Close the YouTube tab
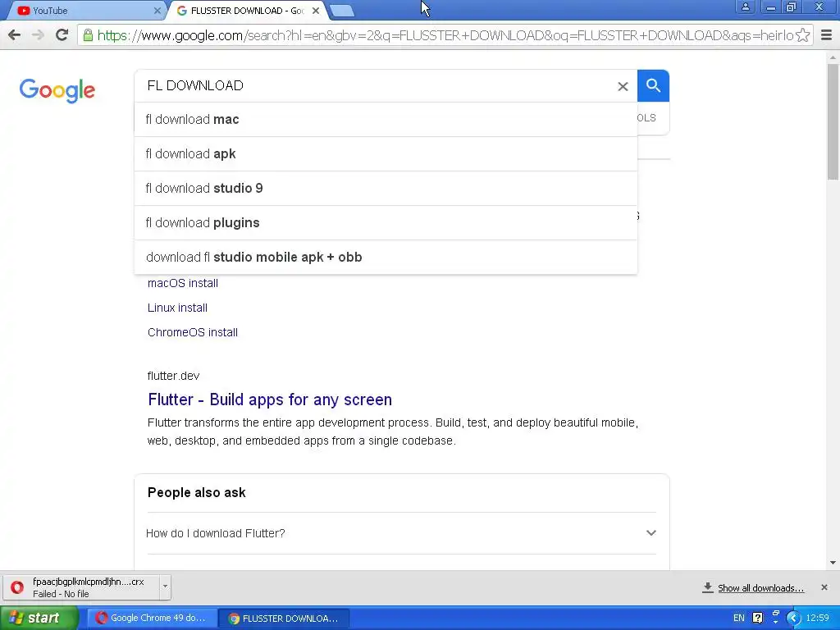This screenshot has width=840, height=630. (x=157, y=11)
